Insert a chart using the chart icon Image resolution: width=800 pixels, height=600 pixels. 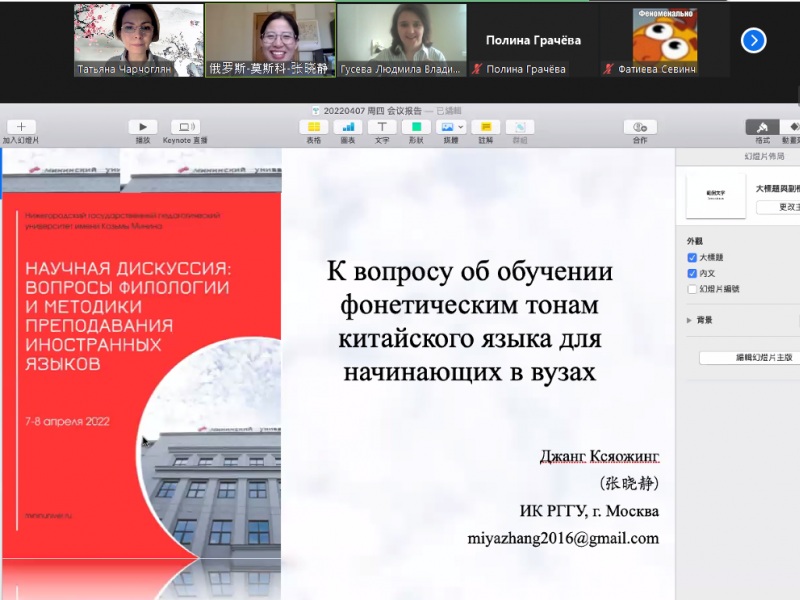tap(348, 127)
